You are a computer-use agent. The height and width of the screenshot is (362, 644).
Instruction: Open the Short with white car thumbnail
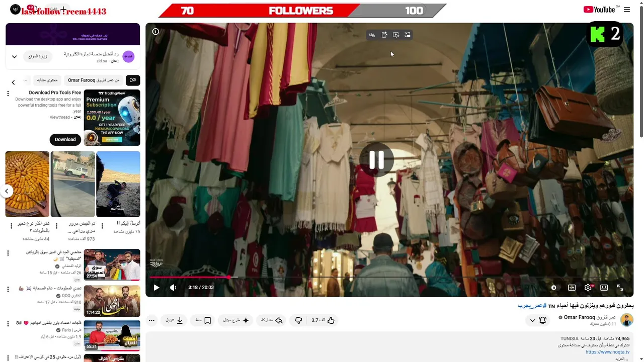(x=73, y=184)
